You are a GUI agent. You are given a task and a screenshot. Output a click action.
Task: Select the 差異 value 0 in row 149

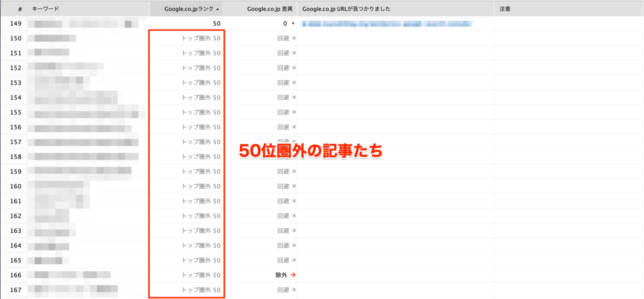[x=285, y=24]
